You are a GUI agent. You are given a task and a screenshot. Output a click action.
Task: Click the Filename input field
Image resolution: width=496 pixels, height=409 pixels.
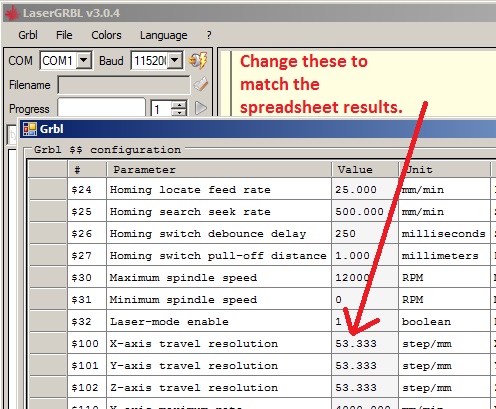124,85
